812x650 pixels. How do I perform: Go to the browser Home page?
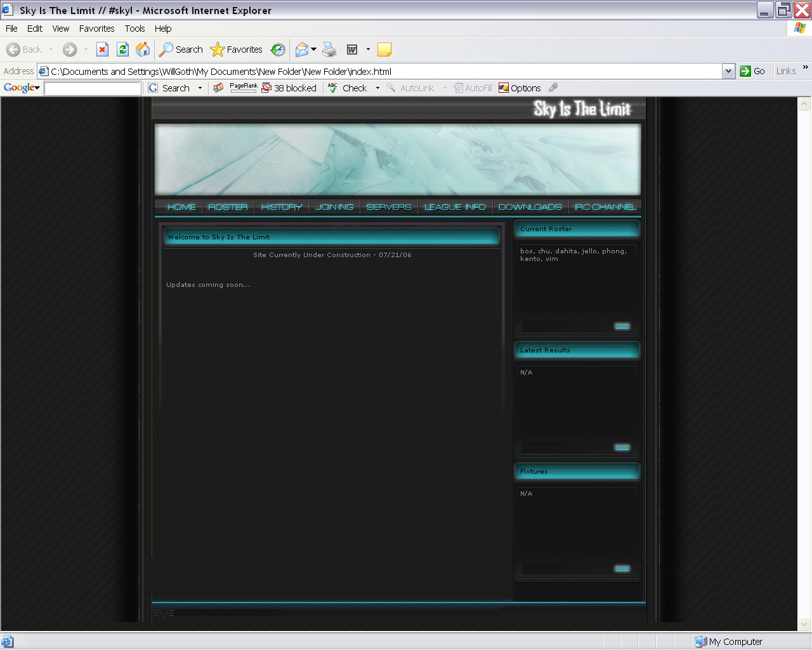point(143,50)
